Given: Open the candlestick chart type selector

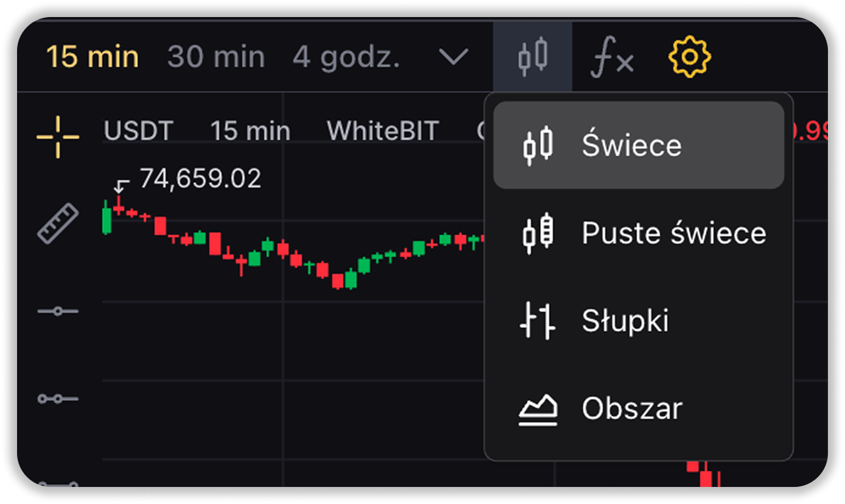Looking at the screenshot, I should 533,57.
